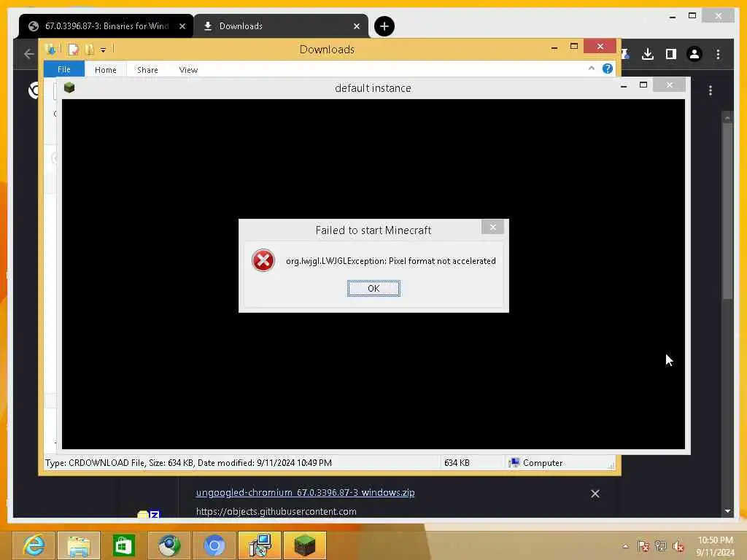Image resolution: width=747 pixels, height=560 pixels.
Task: Open the Customize Quick Access Toolbar dropdown
Action: point(103,50)
